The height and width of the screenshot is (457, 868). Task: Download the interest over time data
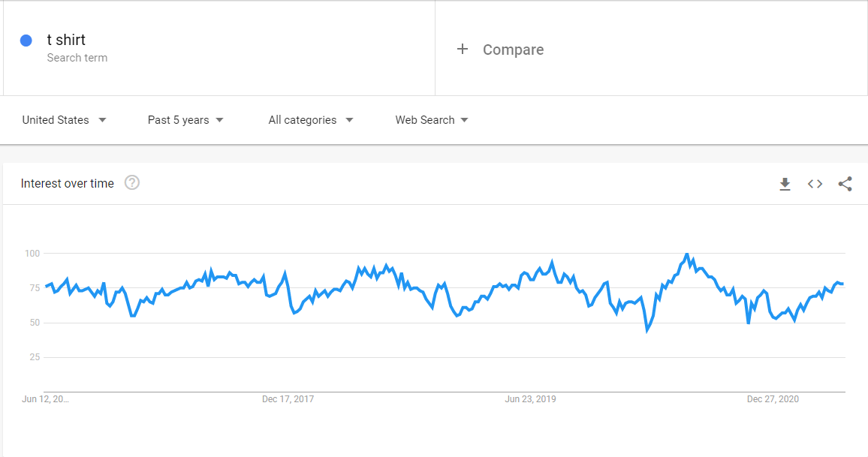point(785,184)
